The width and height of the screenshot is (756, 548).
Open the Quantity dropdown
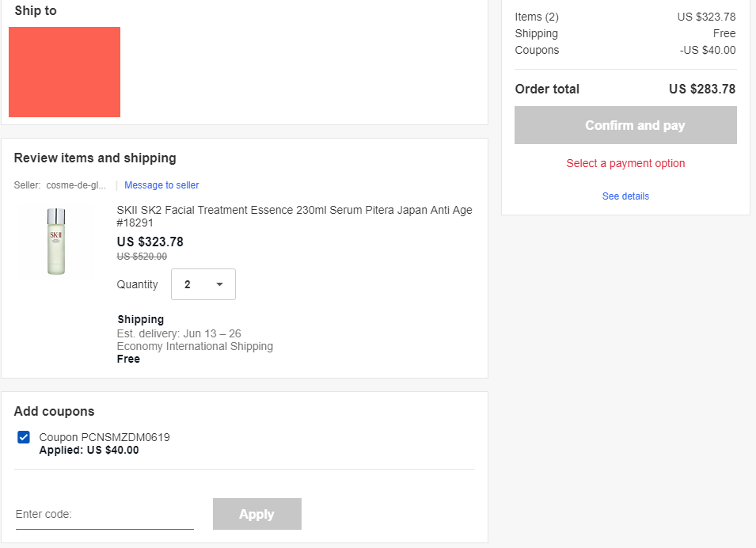tap(203, 284)
